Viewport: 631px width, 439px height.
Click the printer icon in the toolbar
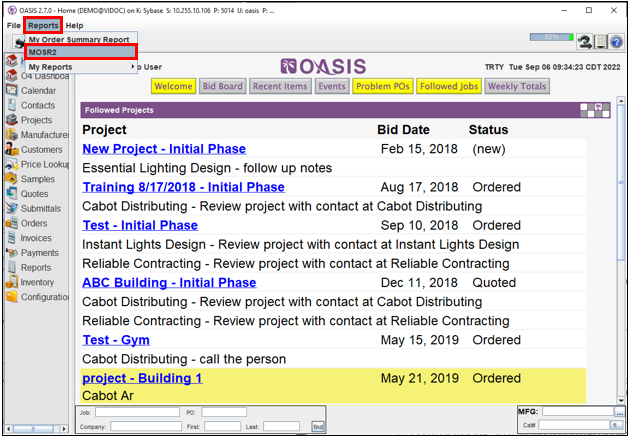point(19,42)
